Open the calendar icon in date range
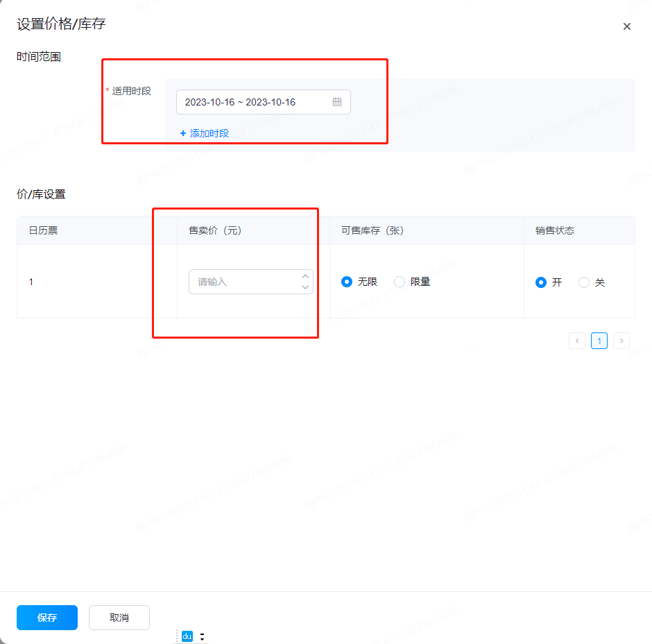The height and width of the screenshot is (644, 652). click(x=337, y=102)
